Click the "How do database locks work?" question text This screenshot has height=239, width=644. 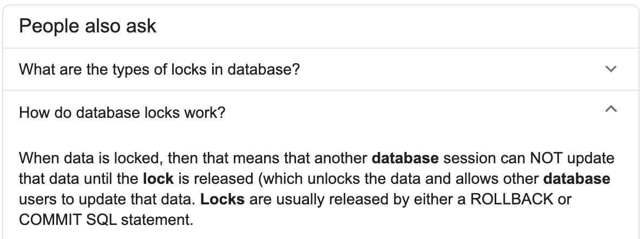point(122,113)
